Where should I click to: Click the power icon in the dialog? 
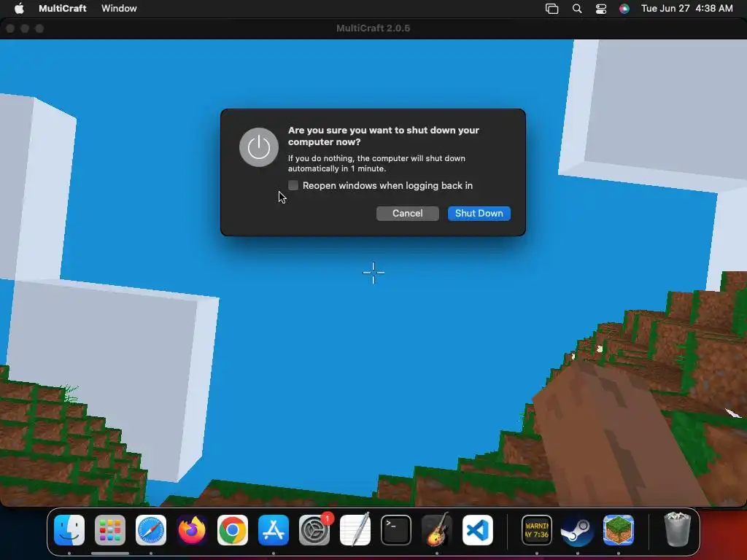(x=259, y=147)
